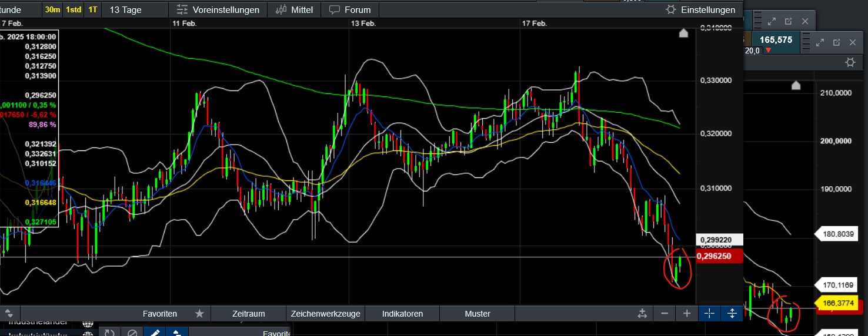The image size is (868, 336).
Task: Click the price-axis marker atop main chart
Action: point(683,33)
